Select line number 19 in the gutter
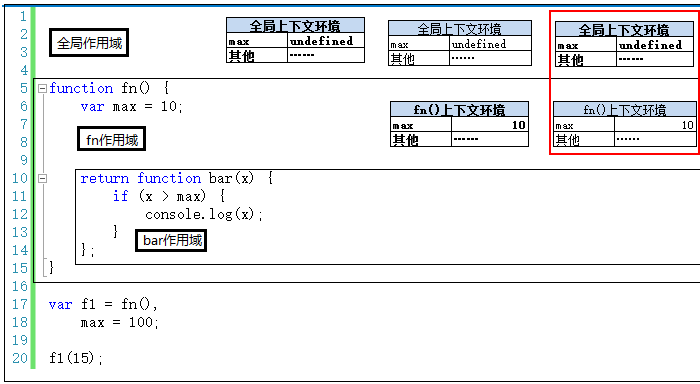This screenshot has width=700, height=384. coord(20,340)
